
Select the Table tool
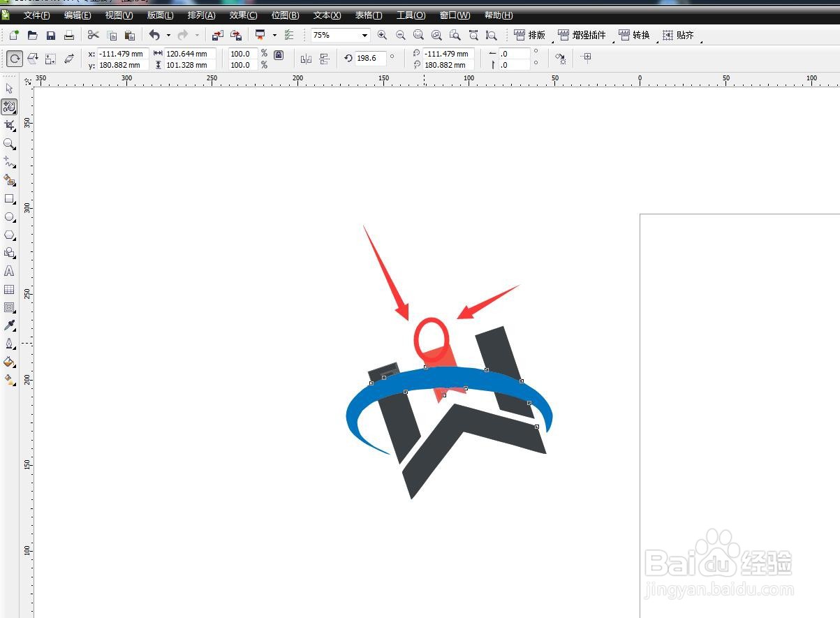[9, 289]
